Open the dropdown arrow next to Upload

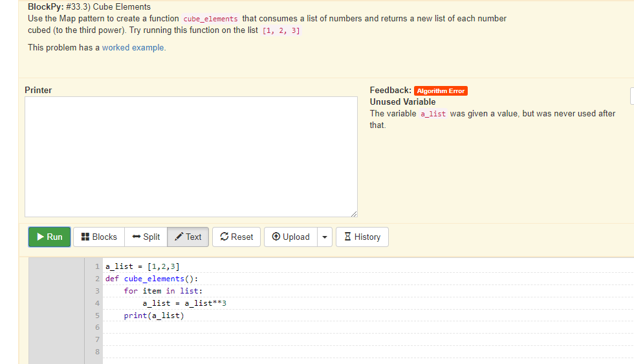[x=325, y=237]
